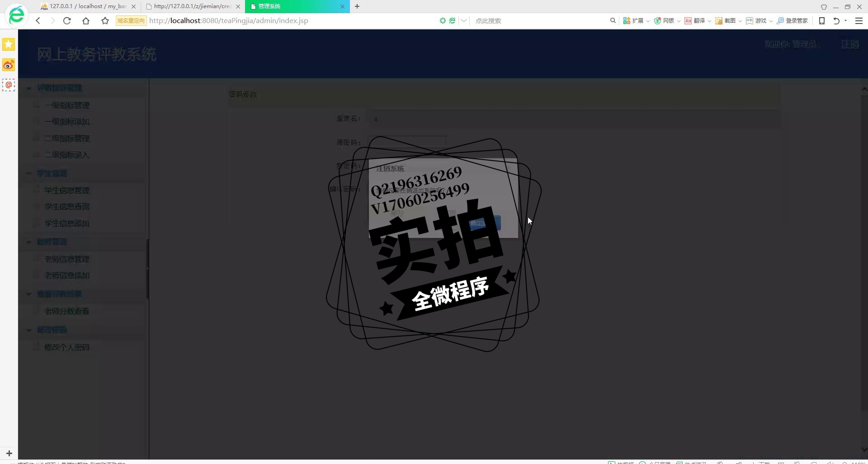This screenshot has height=464, width=868.
Task: Click the mobile device view icon
Action: coord(822,21)
